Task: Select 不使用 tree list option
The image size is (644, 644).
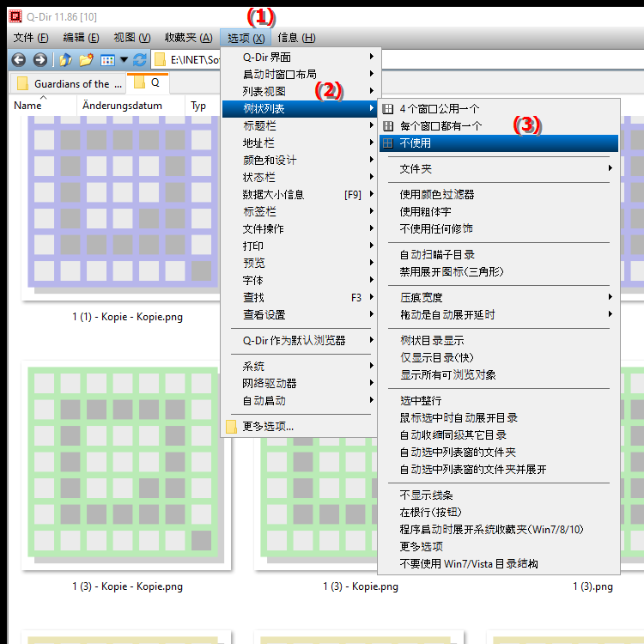Action: coord(499,143)
